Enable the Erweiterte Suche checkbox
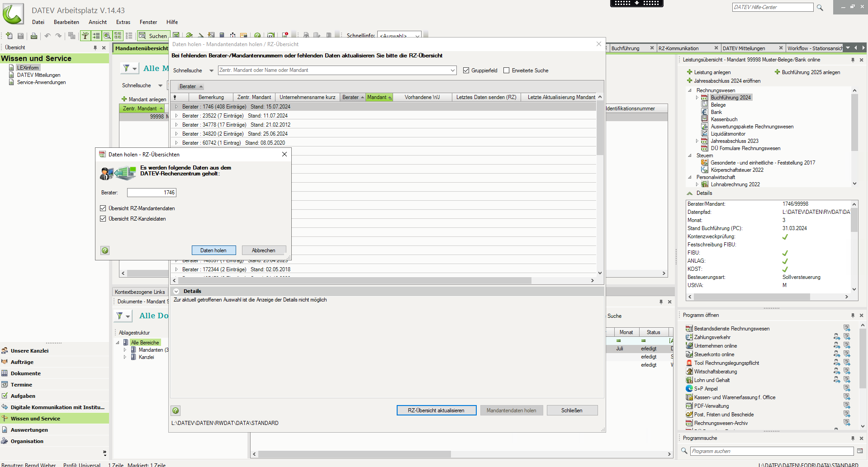The width and height of the screenshot is (868, 467). pos(506,71)
